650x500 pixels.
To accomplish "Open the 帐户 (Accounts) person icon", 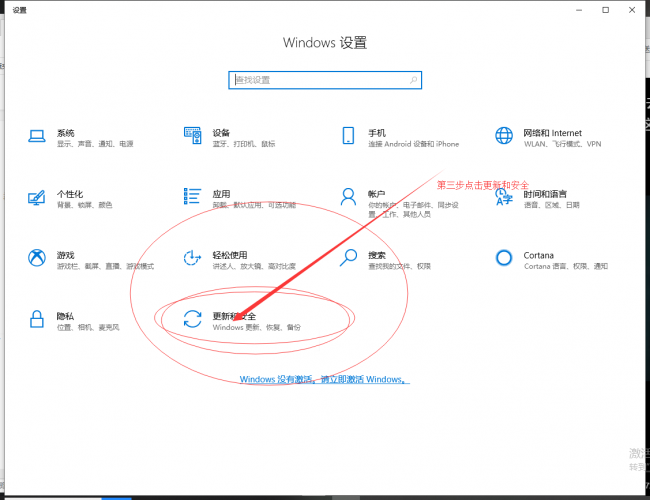I will (348, 197).
